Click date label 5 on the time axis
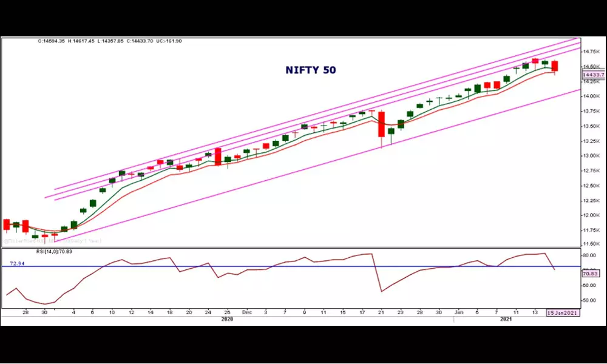Viewport: 607px width, 364px height. 477,312
